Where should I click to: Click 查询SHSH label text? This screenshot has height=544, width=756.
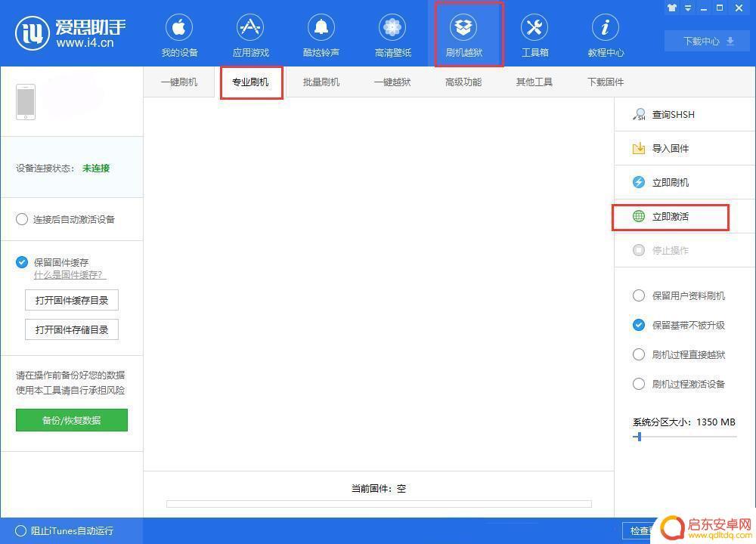pos(674,115)
